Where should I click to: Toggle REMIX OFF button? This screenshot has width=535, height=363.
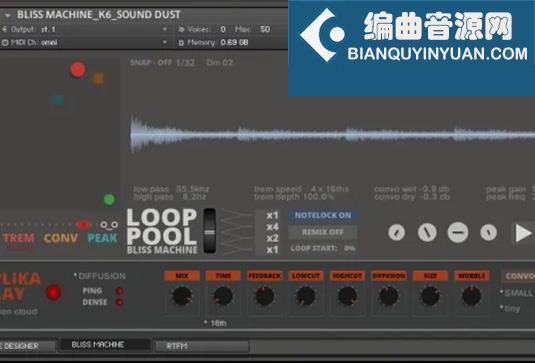323,232
